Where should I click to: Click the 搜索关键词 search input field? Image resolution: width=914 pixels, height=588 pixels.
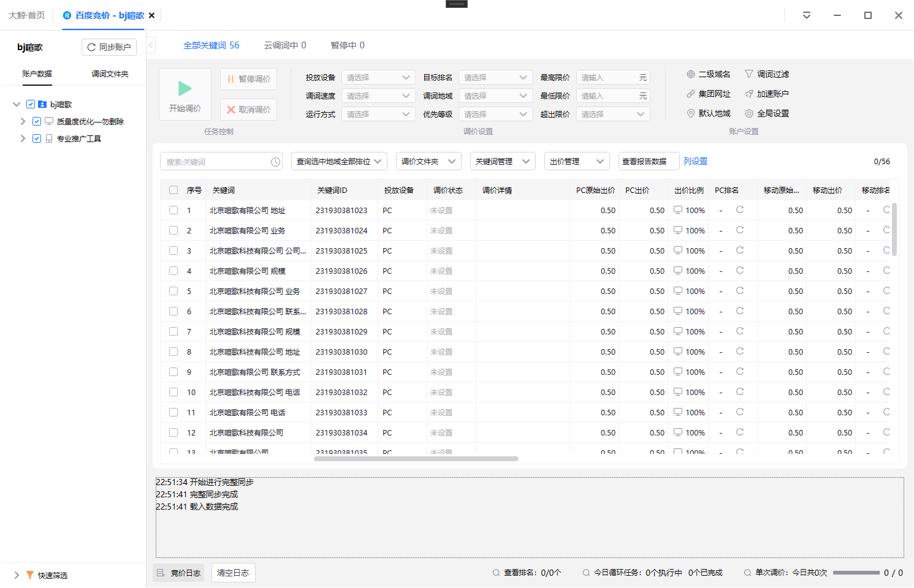pos(221,162)
